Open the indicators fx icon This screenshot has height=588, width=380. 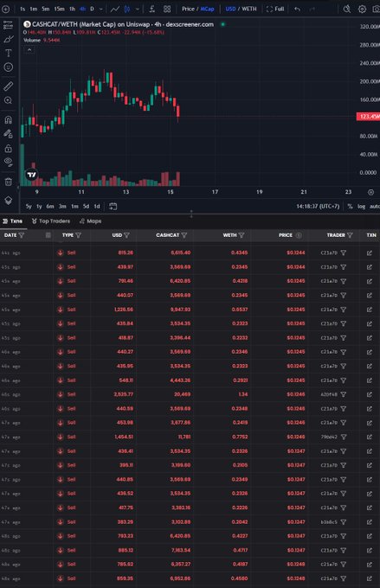pos(152,9)
